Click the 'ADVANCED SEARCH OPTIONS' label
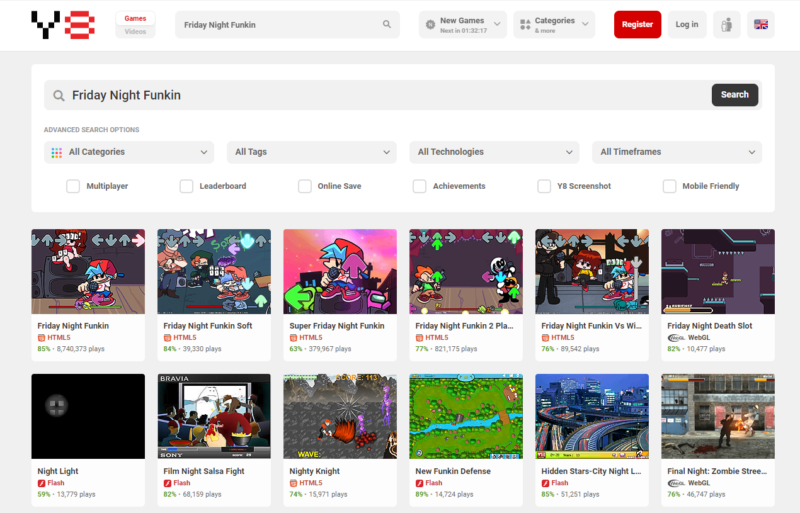Viewport: 800px width, 513px height. click(x=91, y=130)
